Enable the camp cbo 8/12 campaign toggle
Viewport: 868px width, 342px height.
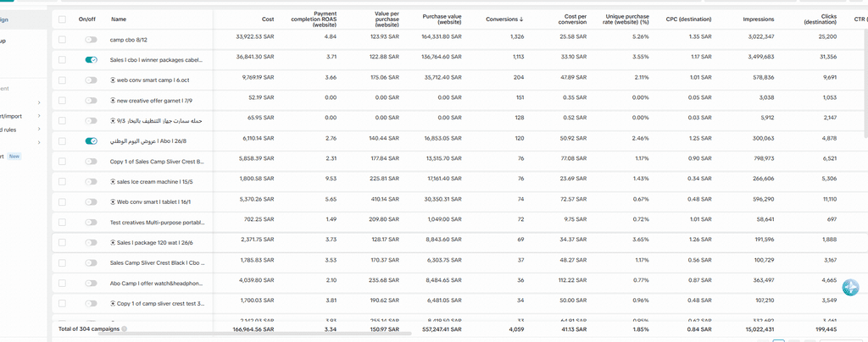[91, 39]
